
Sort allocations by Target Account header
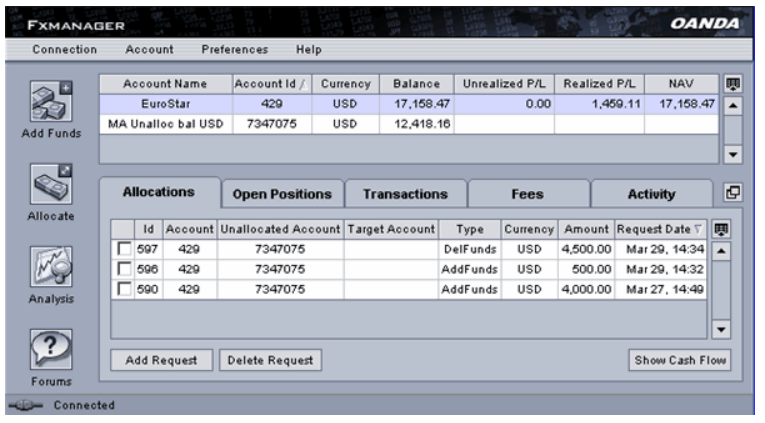coord(391,229)
